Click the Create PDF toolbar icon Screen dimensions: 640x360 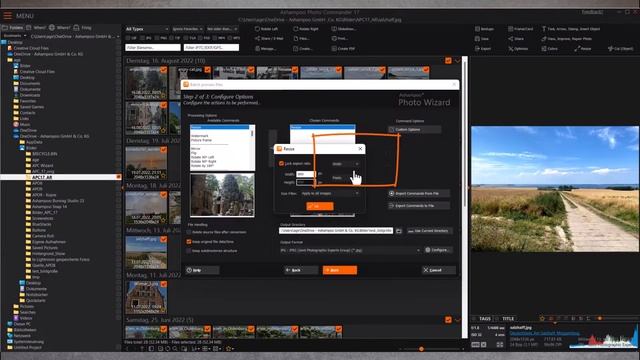334,49
